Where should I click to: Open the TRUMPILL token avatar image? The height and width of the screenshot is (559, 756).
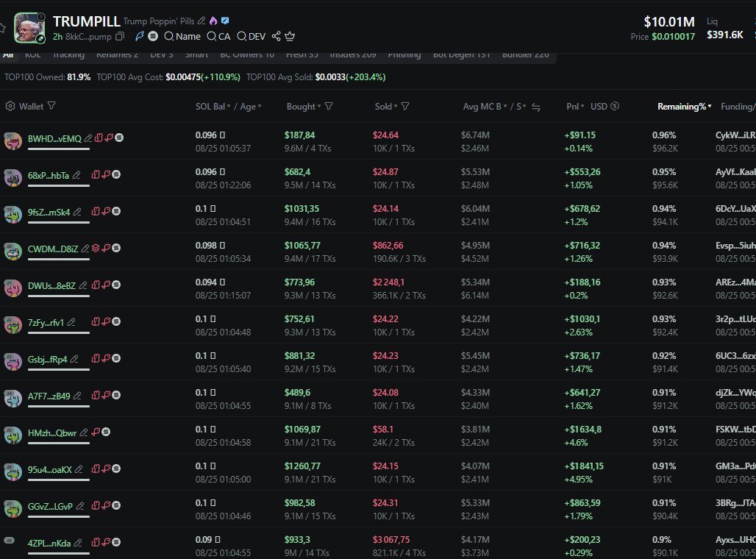pyautogui.click(x=29, y=27)
